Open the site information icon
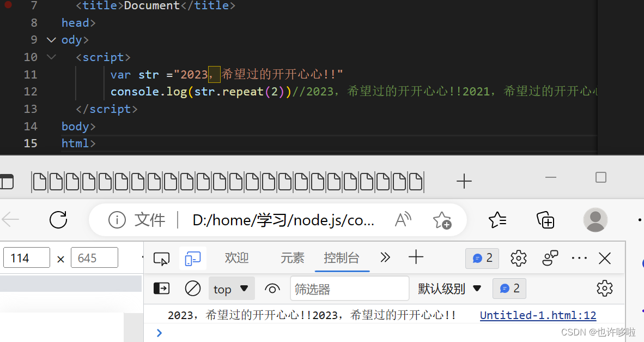This screenshot has width=644, height=342. tap(117, 220)
